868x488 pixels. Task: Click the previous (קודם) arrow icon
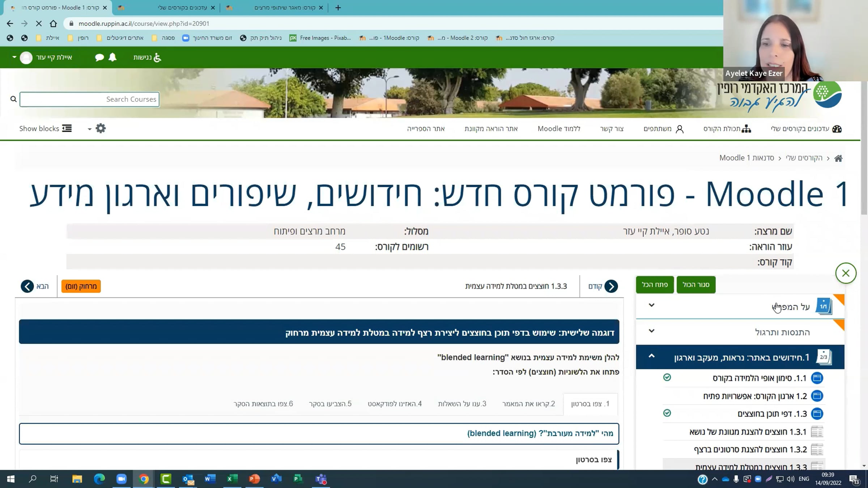(611, 286)
